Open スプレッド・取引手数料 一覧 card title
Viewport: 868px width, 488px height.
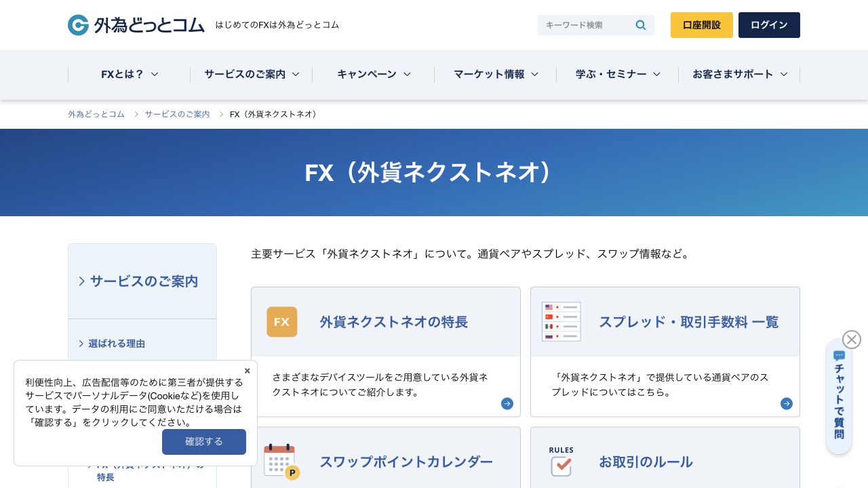click(x=689, y=322)
